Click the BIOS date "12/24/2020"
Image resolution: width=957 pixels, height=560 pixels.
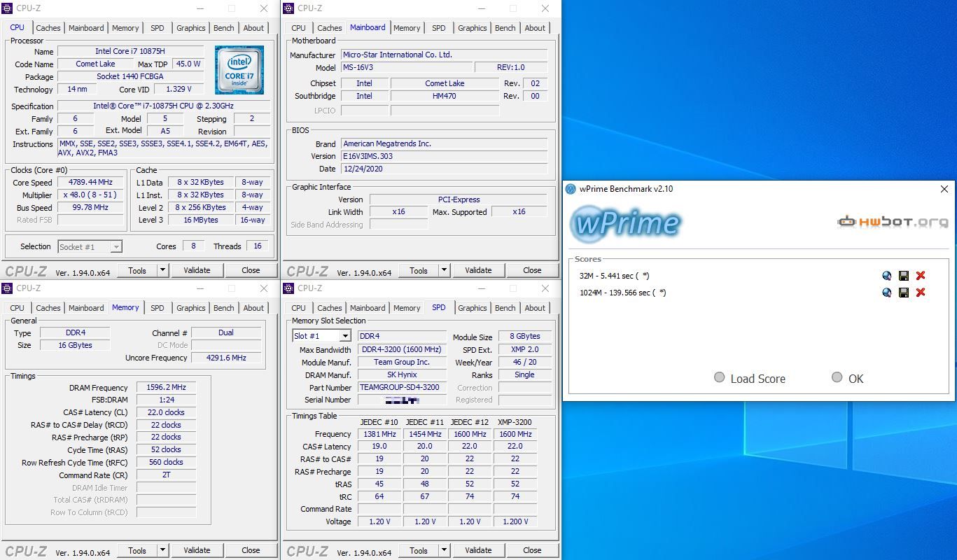[444, 169]
